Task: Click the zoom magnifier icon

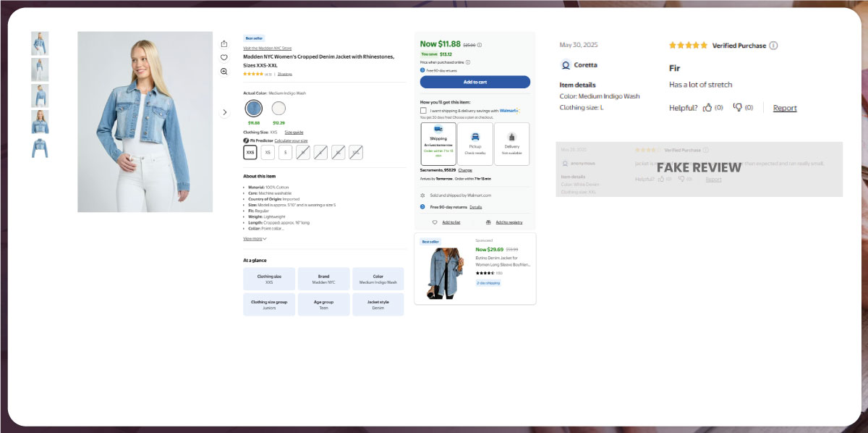Action: pos(224,72)
